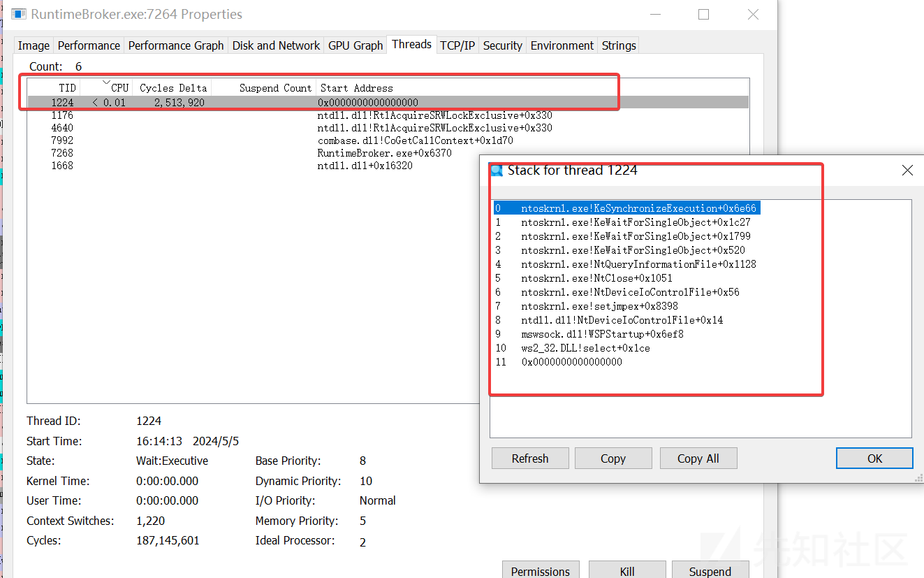Select thread row with TID 1224

pos(388,103)
